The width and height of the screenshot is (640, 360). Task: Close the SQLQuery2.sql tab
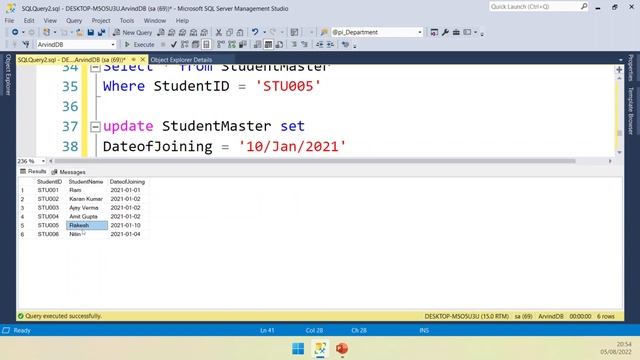142,60
